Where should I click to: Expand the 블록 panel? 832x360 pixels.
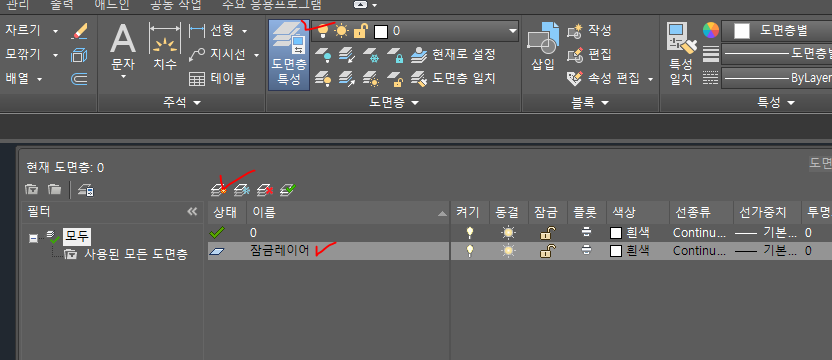[x=590, y=102]
